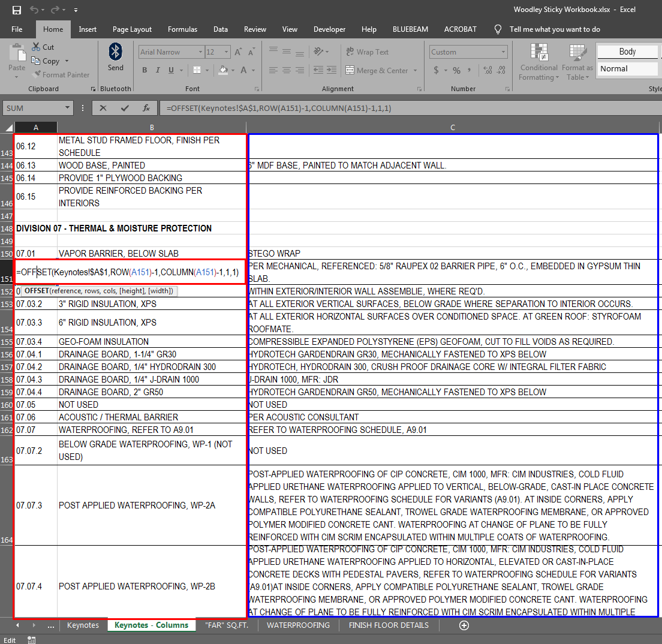Switch to FINISH FLOOR DETAILS sheet tab
The width and height of the screenshot is (662, 644).
coord(389,625)
